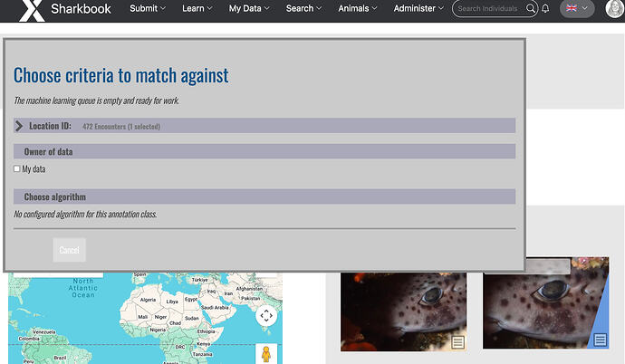Screen dimensions: 625x364
Task: Click the search magnifier icon
Action: [531, 9]
